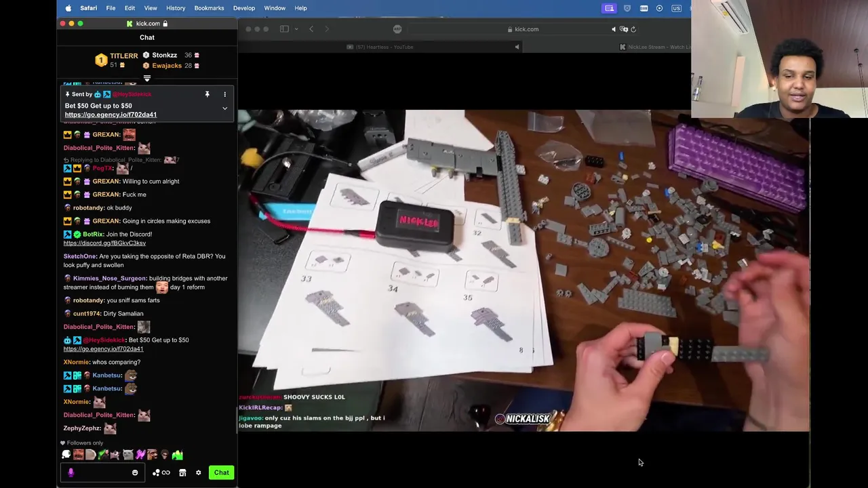
Task: Open sidebar dropdown arrow in background Safari
Action: coord(296,29)
